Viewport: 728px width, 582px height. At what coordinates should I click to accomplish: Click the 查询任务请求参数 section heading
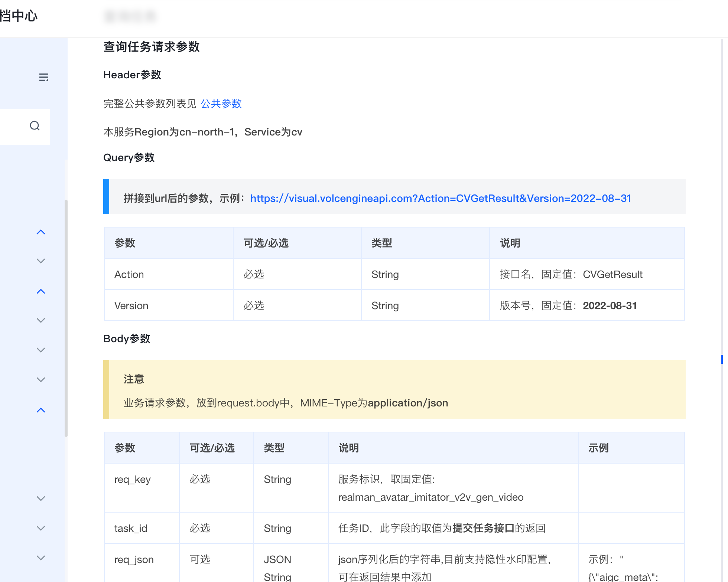152,47
